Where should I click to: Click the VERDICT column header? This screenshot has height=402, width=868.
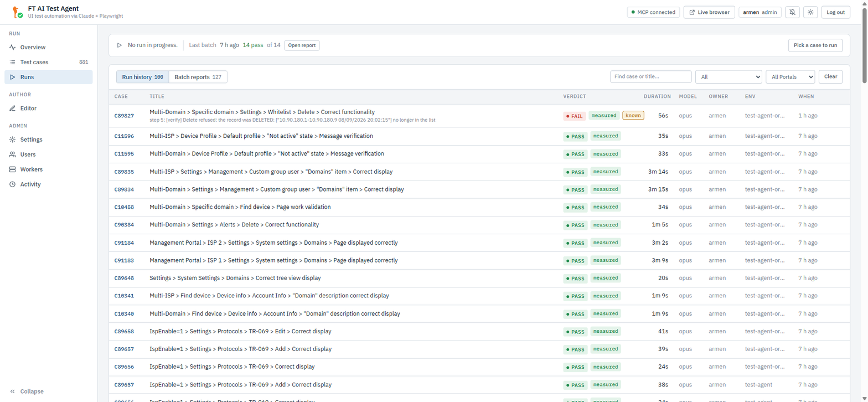tap(574, 97)
